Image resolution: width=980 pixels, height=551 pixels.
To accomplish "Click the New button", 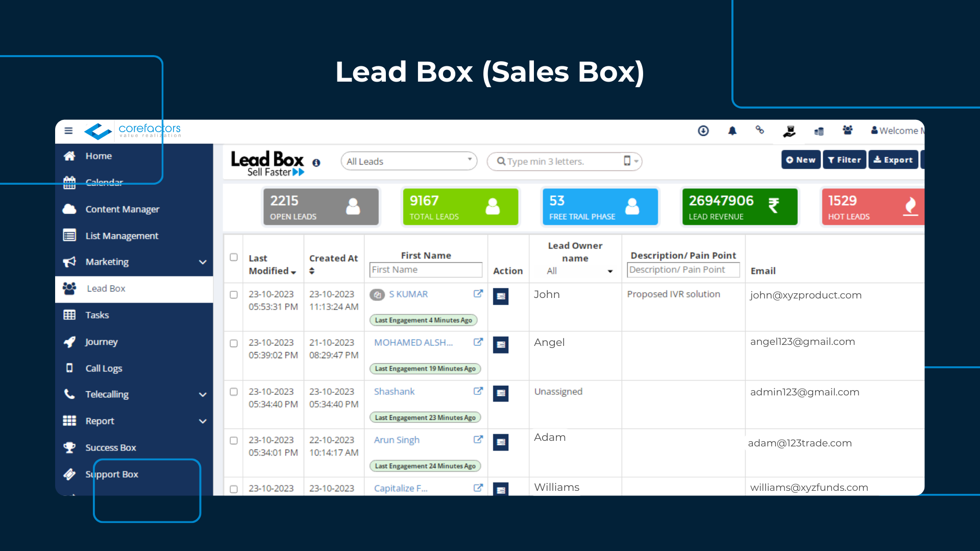I will pos(800,160).
